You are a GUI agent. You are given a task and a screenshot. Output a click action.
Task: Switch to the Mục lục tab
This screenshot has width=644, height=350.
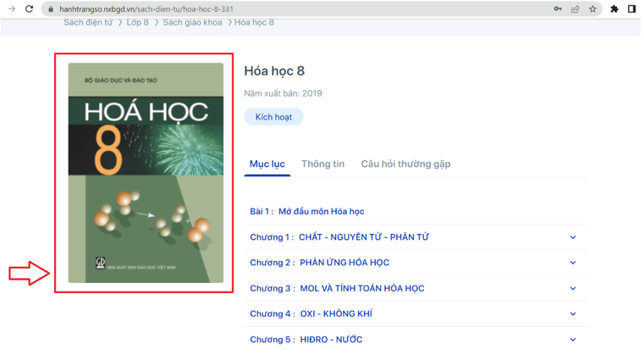267,164
